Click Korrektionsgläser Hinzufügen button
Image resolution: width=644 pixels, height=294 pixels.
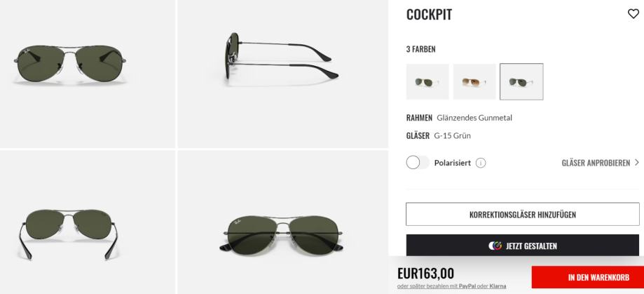tap(523, 214)
